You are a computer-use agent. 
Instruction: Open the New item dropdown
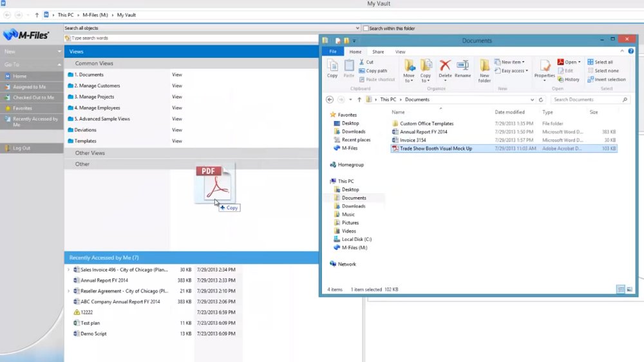tap(509, 62)
